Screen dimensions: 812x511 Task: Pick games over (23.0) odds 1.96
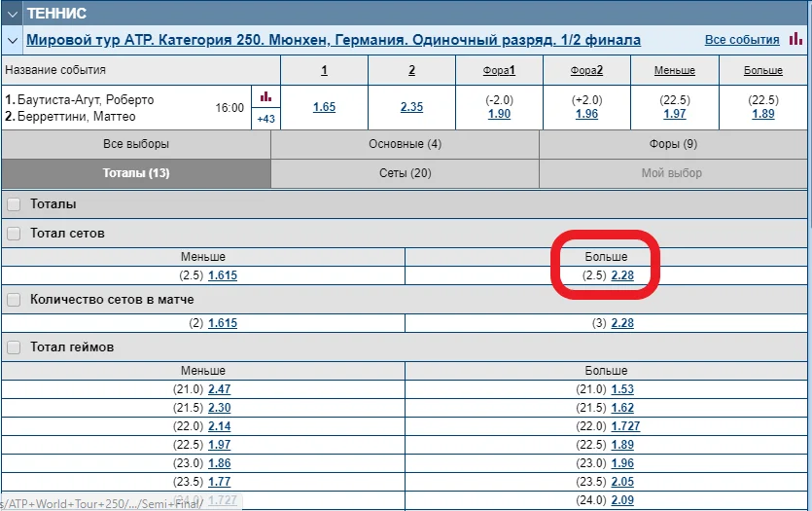(622, 463)
